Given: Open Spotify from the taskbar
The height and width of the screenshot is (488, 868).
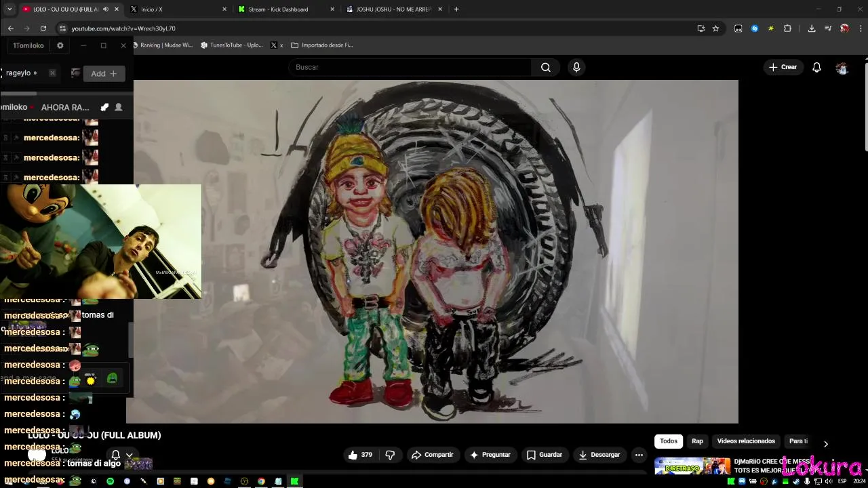Looking at the screenshot, I should [110, 481].
